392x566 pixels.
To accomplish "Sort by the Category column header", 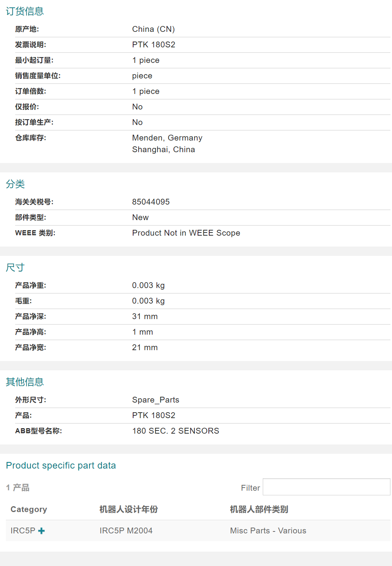I will pos(29,509).
